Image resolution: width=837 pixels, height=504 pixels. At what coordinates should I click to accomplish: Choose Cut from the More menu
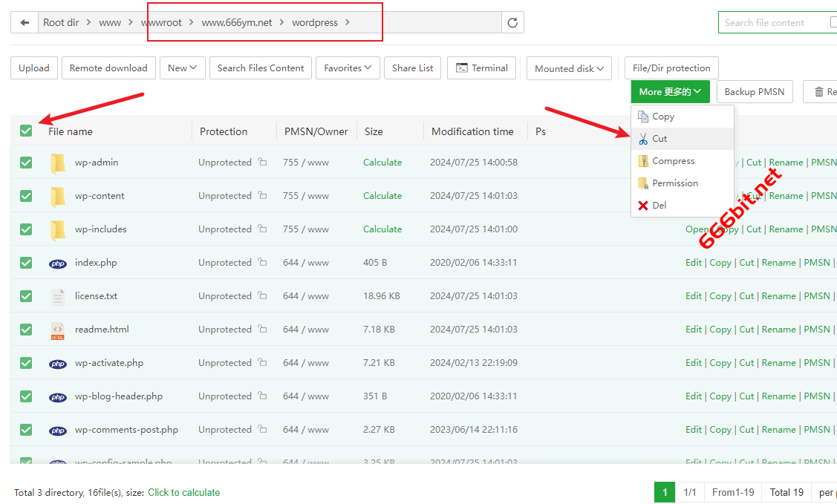tap(659, 139)
